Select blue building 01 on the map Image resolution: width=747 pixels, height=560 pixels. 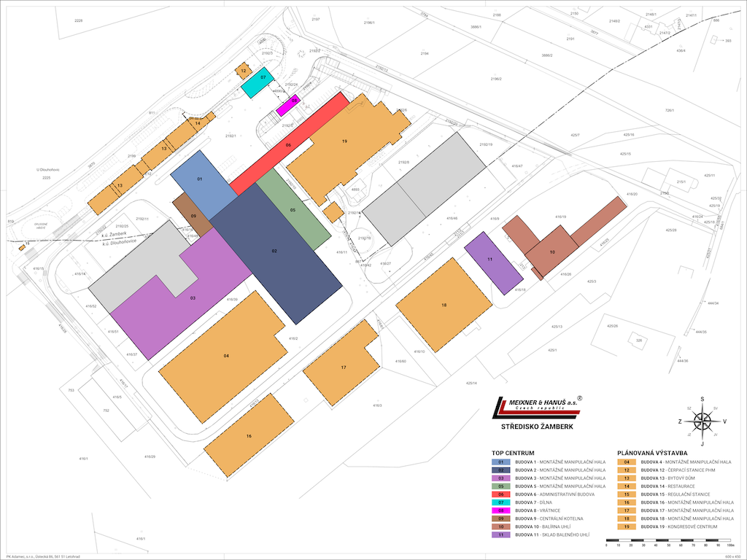tap(199, 179)
